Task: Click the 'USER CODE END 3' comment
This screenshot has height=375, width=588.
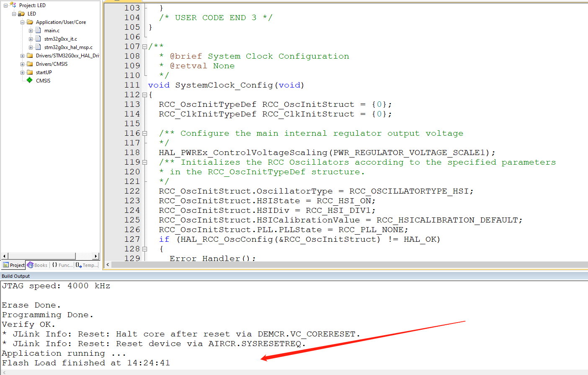Action: tap(216, 18)
